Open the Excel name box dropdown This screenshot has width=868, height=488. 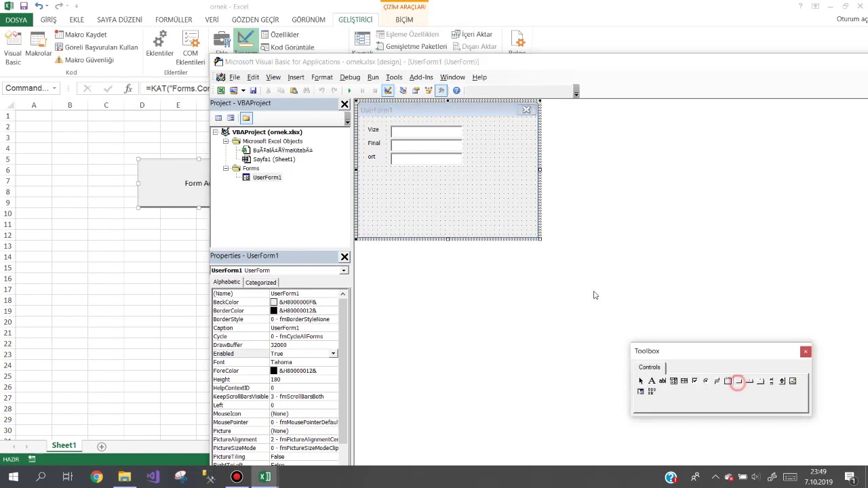[x=54, y=88]
